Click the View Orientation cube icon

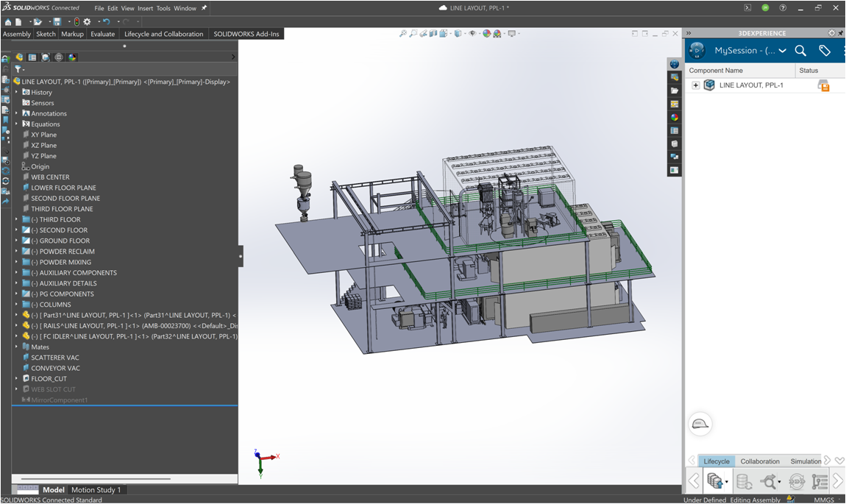pyautogui.click(x=443, y=34)
